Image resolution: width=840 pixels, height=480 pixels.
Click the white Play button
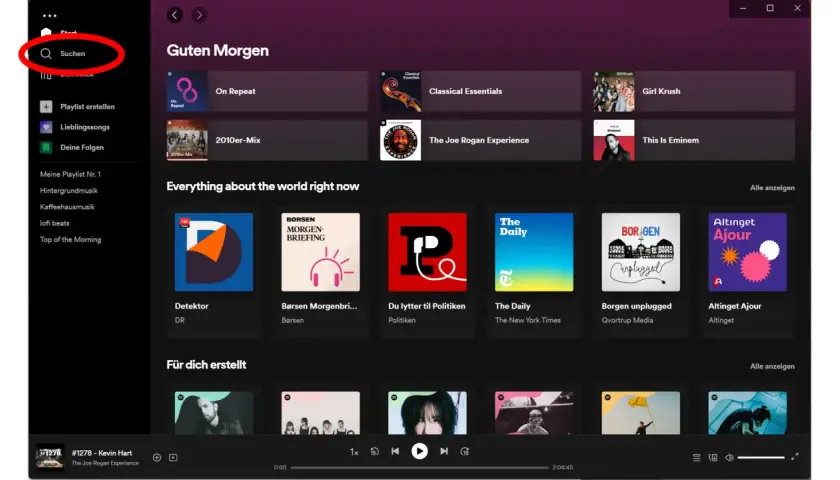pyautogui.click(x=419, y=451)
